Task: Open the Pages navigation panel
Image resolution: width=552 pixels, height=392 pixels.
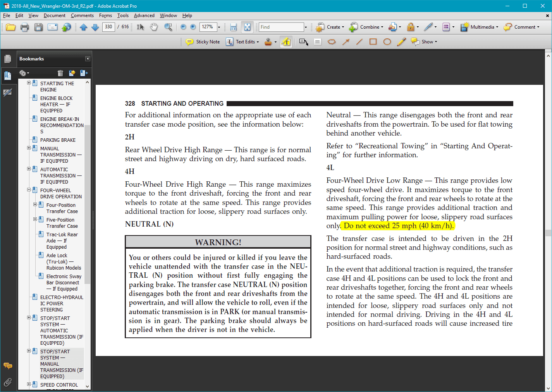Action: click(x=8, y=59)
